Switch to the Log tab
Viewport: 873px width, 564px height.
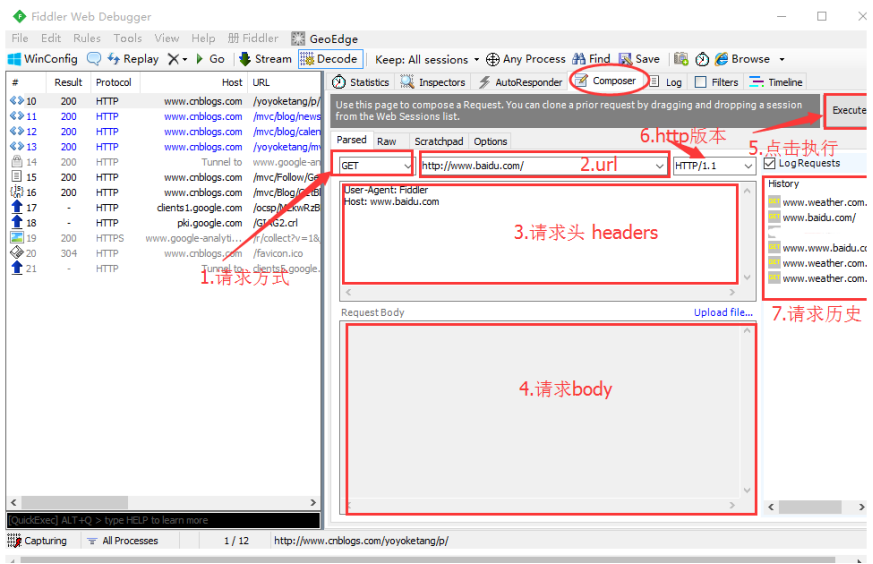665,82
